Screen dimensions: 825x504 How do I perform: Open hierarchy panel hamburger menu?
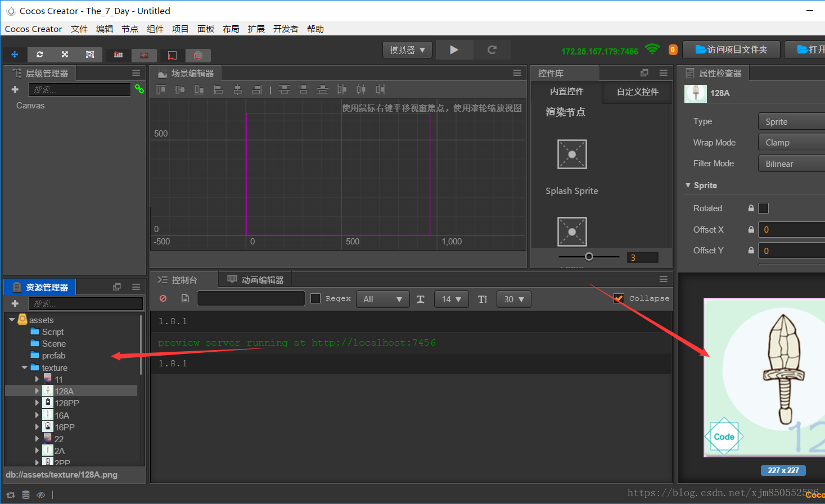[x=136, y=73]
